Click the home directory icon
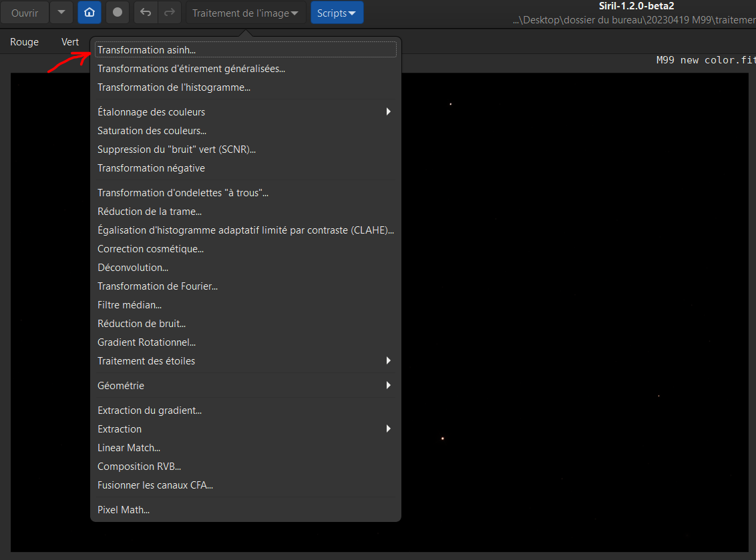The height and width of the screenshot is (560, 756). (89, 13)
